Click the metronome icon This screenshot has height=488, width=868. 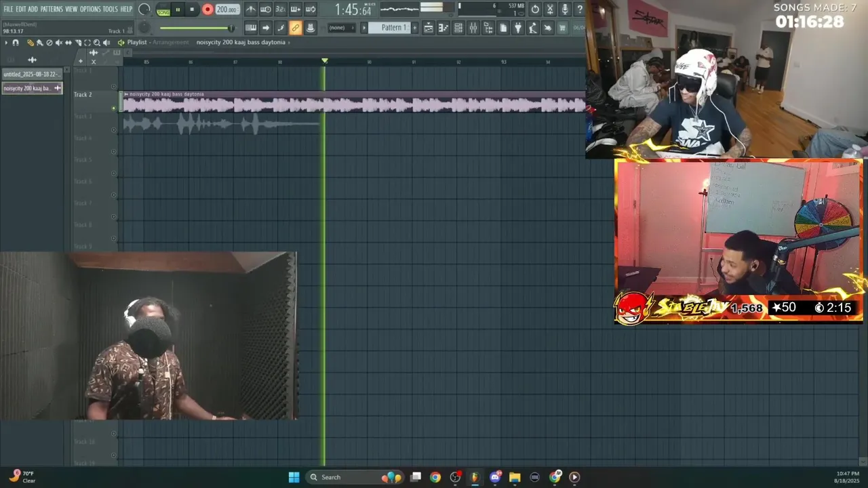tap(251, 9)
